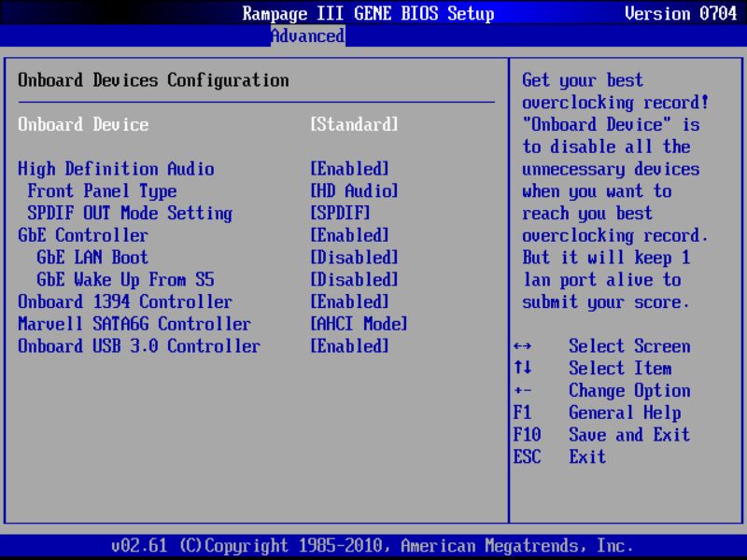Click the Version 0704 label
The height and width of the screenshot is (560, 747).
click(681, 13)
